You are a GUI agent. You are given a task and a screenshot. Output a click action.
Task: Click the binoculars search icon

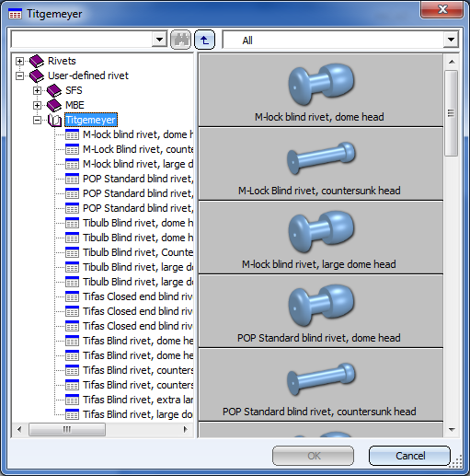pos(180,40)
